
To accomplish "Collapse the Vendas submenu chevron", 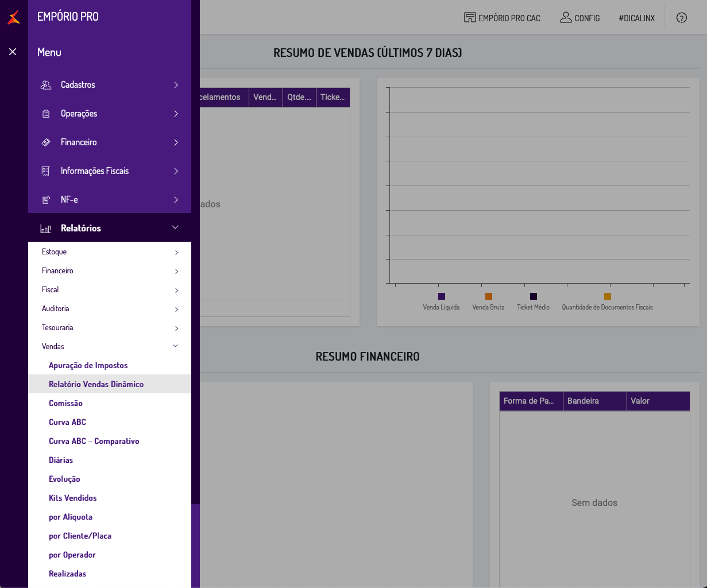I will click(x=176, y=346).
